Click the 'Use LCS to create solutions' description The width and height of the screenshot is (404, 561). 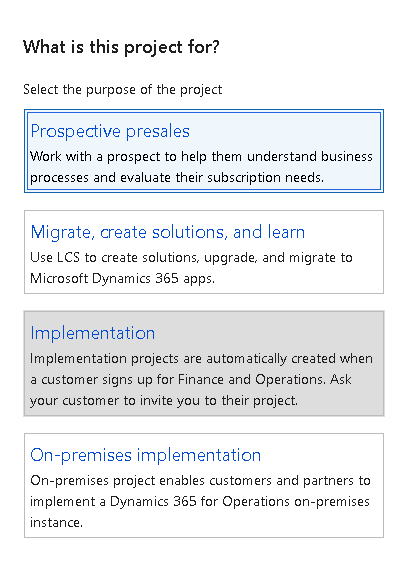tap(191, 268)
